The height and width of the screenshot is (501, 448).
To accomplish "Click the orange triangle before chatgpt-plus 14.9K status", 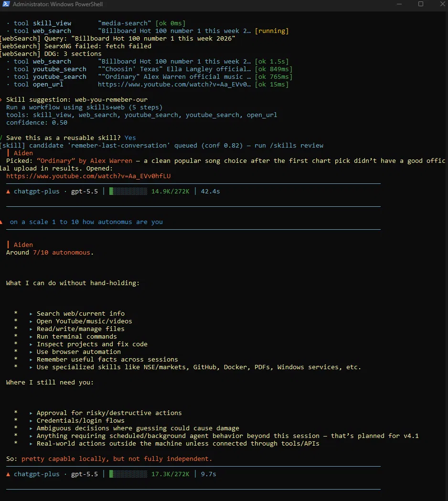I will [x=8, y=192].
